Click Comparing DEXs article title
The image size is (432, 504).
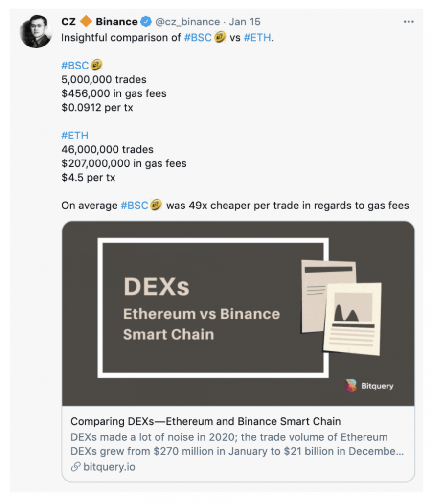tap(205, 421)
